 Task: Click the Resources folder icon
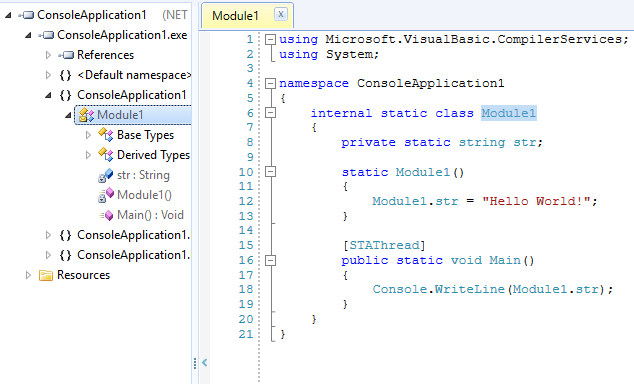click(46, 275)
